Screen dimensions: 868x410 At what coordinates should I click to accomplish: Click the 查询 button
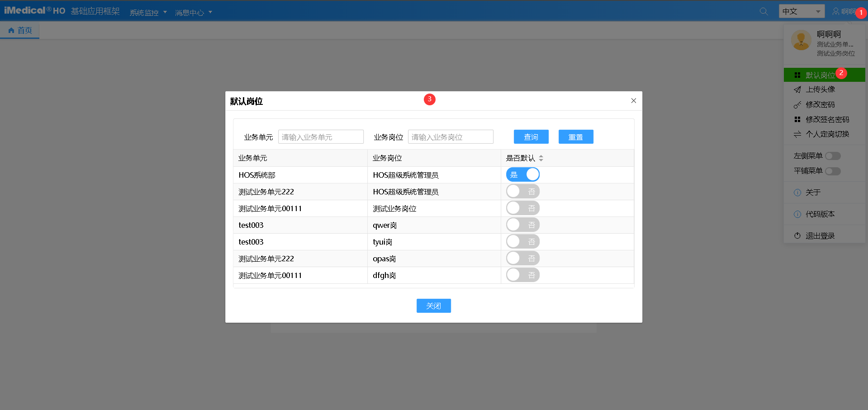531,137
